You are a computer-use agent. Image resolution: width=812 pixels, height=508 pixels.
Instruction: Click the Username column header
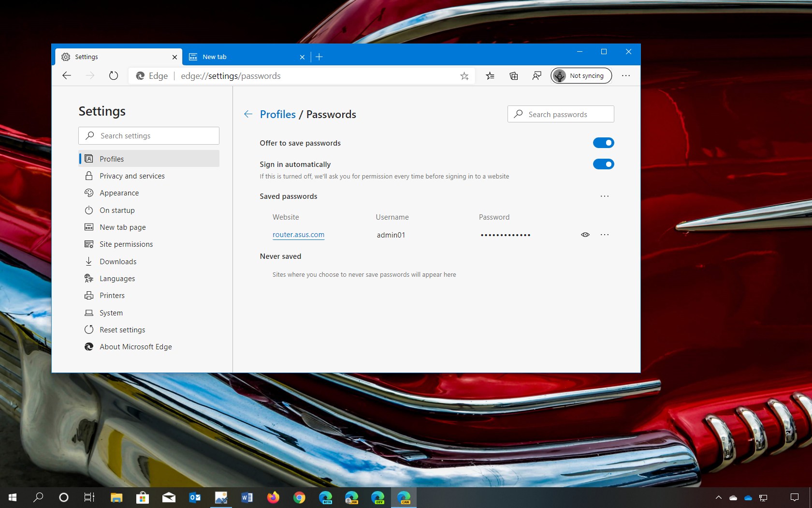pos(392,217)
